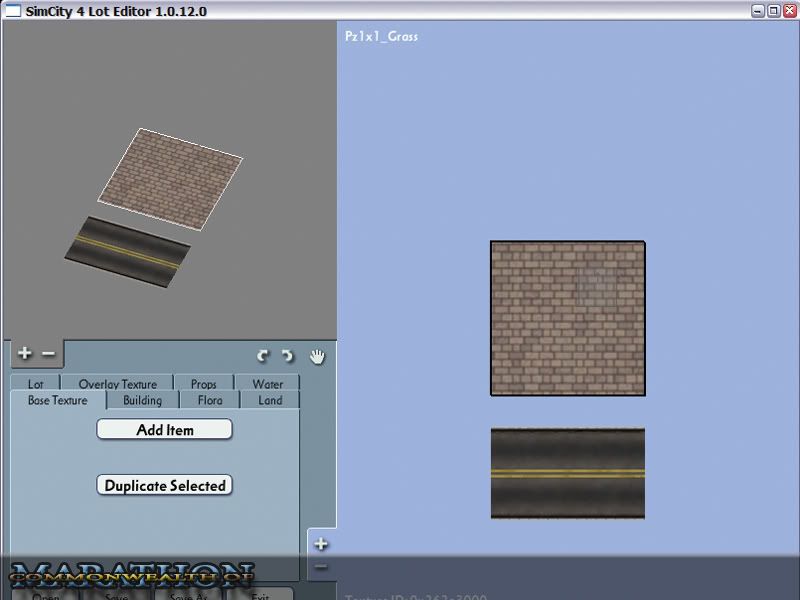800x600 pixels.
Task: Open the Land tab
Action: (x=270, y=401)
